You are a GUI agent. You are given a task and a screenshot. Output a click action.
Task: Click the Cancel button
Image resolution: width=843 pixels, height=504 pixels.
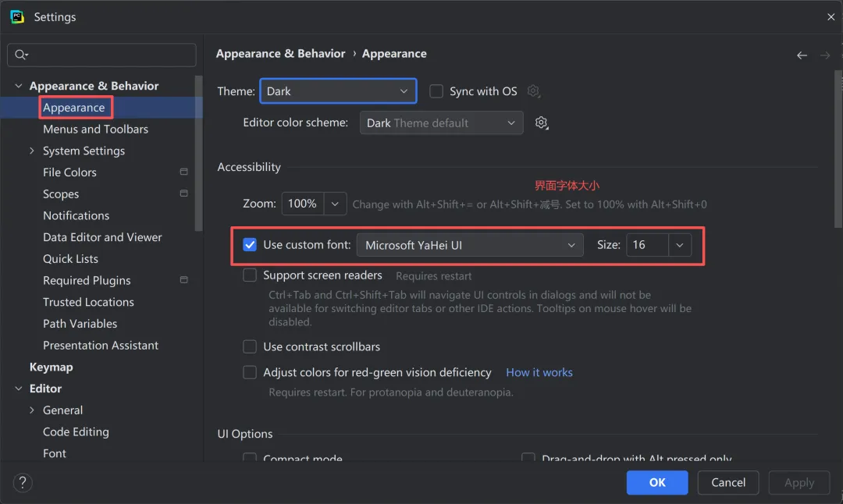coord(728,482)
